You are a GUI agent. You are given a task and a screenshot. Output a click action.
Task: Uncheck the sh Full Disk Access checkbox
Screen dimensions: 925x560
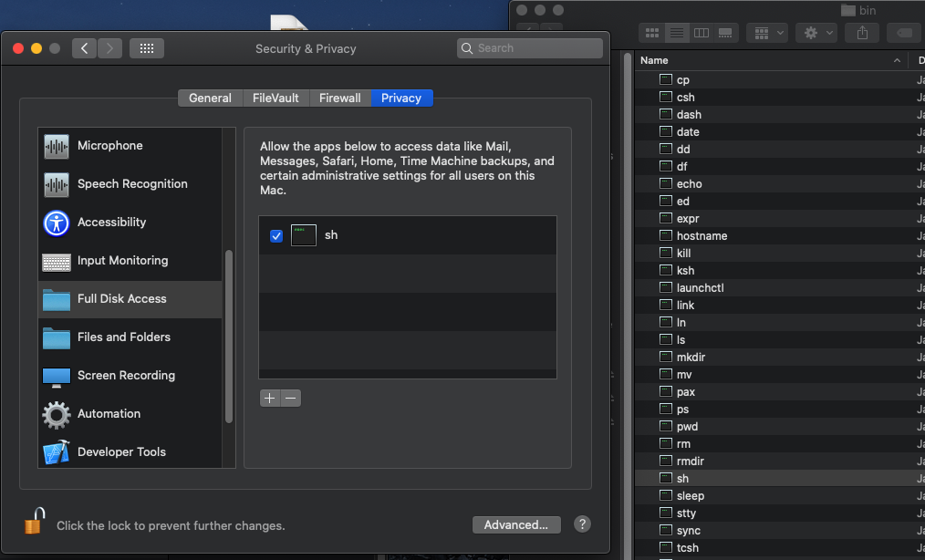pos(276,235)
